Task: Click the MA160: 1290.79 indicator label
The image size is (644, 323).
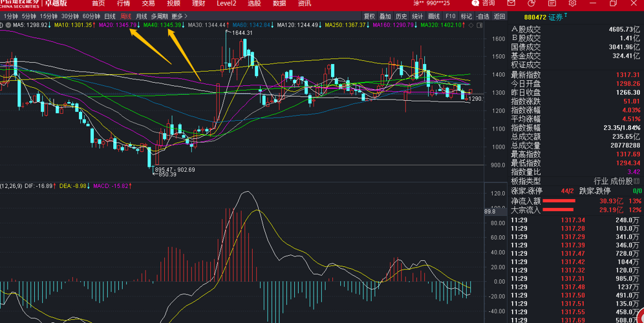Action: click(394, 25)
